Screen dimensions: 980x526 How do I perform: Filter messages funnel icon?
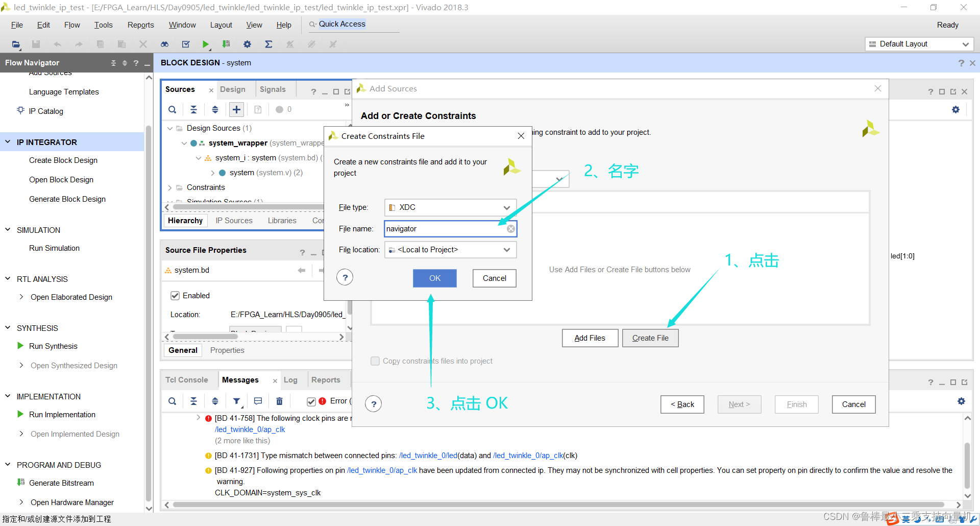click(x=236, y=401)
